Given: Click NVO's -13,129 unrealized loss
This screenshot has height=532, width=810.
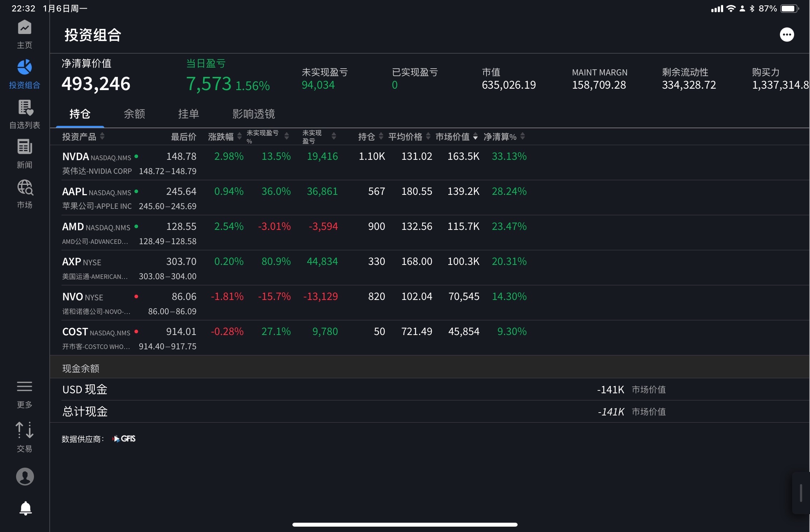Looking at the screenshot, I should point(320,296).
